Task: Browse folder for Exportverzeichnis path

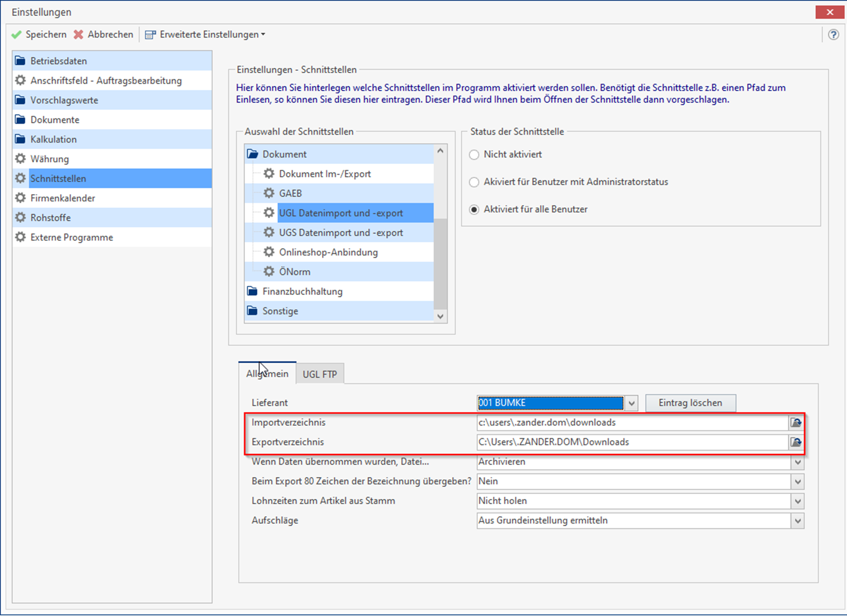Action: [x=796, y=442]
